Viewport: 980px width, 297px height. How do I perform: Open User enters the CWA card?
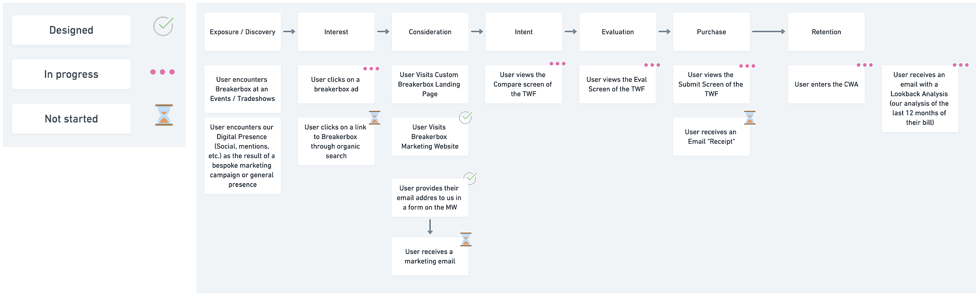(826, 84)
